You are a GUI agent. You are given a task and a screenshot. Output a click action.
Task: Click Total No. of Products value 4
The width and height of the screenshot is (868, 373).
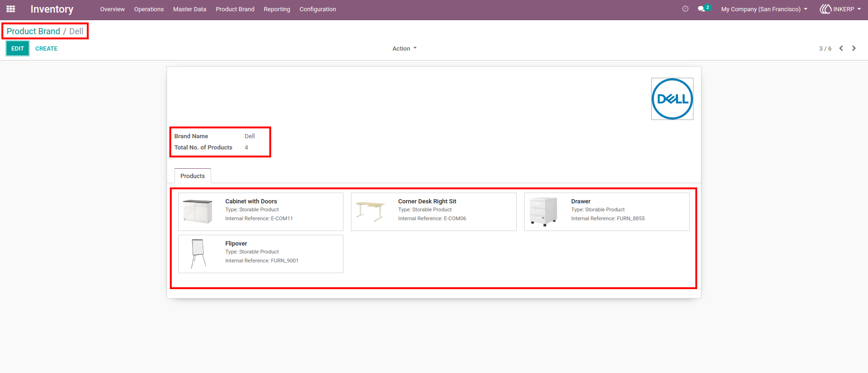click(x=246, y=147)
